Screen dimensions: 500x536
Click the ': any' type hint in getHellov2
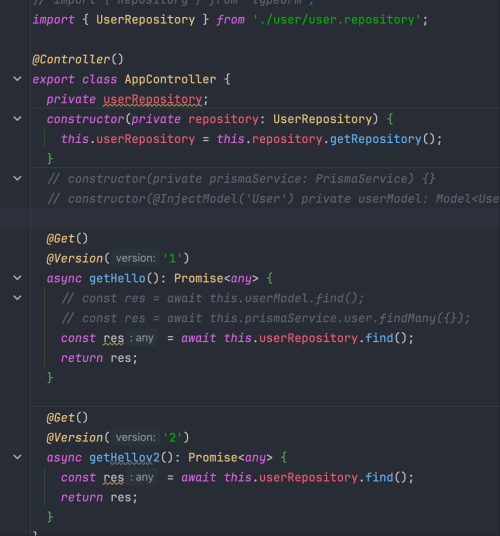click(141, 477)
